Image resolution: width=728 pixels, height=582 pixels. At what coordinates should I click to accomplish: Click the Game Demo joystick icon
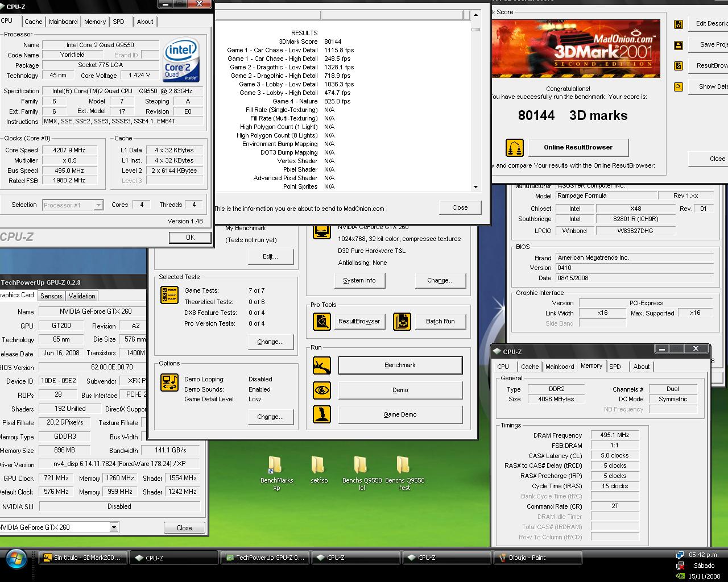tap(322, 414)
